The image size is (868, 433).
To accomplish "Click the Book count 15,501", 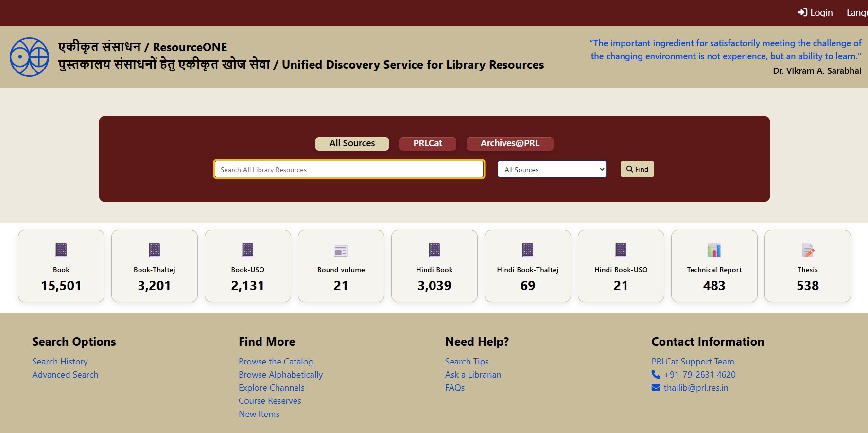I will pos(61,286).
